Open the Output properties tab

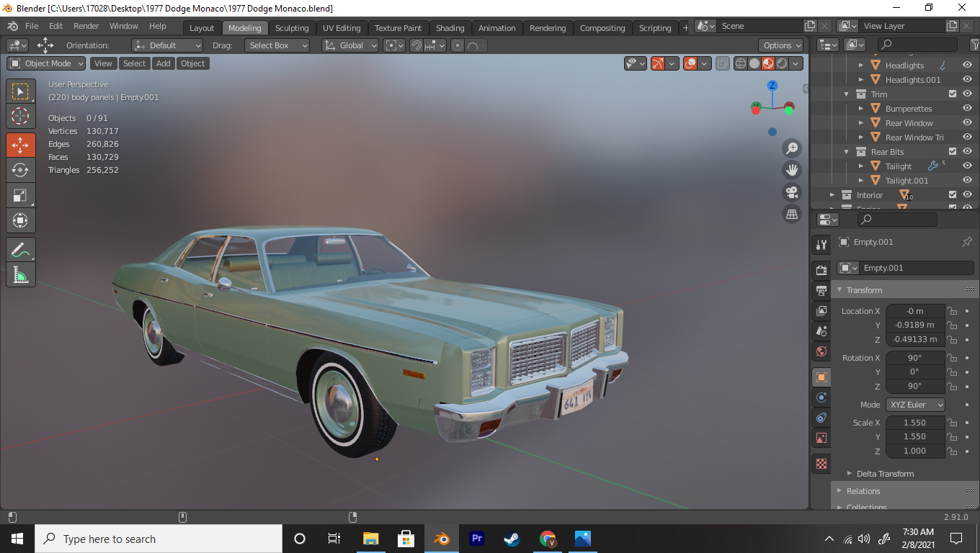(x=821, y=291)
